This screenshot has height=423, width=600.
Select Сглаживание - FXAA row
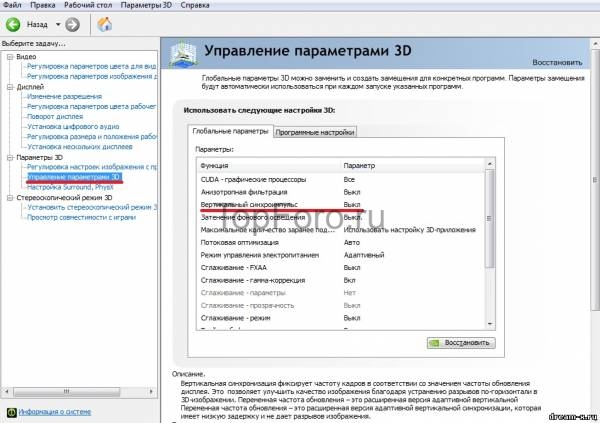341,268
